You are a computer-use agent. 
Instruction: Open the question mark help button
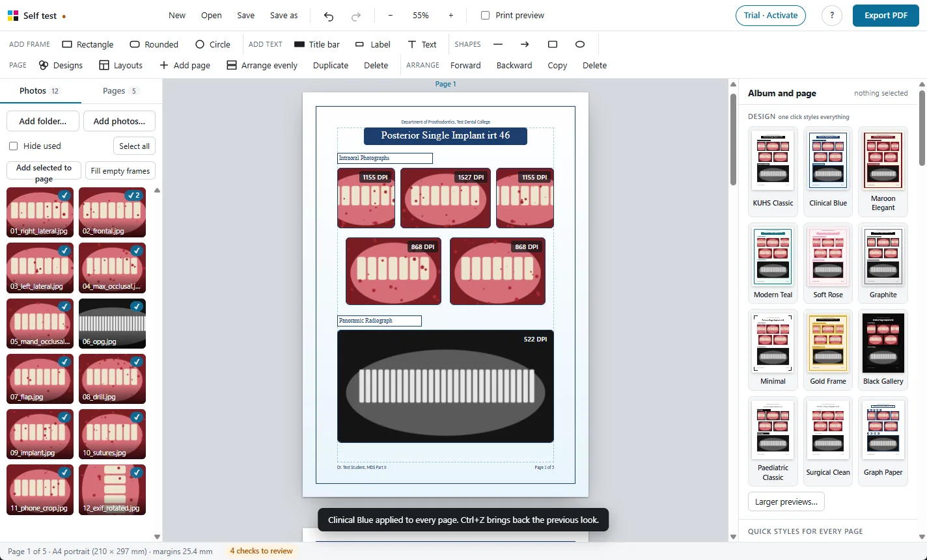(832, 16)
